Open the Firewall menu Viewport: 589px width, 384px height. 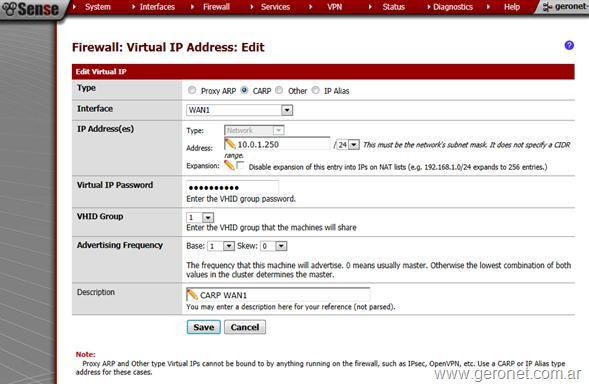pos(216,7)
